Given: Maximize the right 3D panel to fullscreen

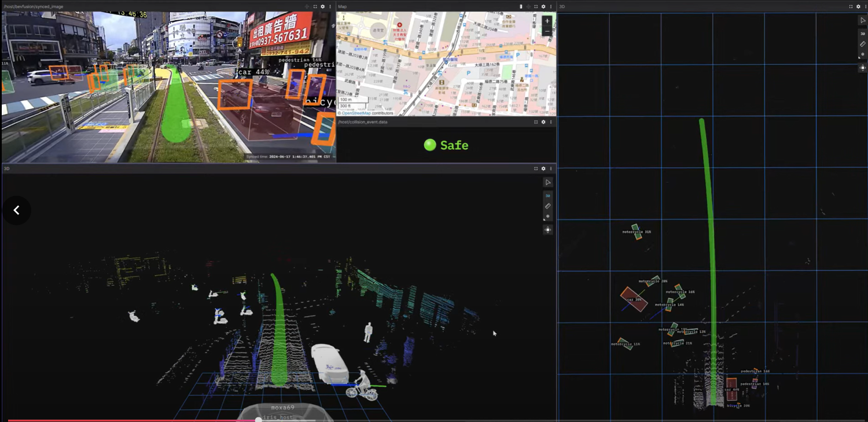Looking at the screenshot, I should 851,6.
